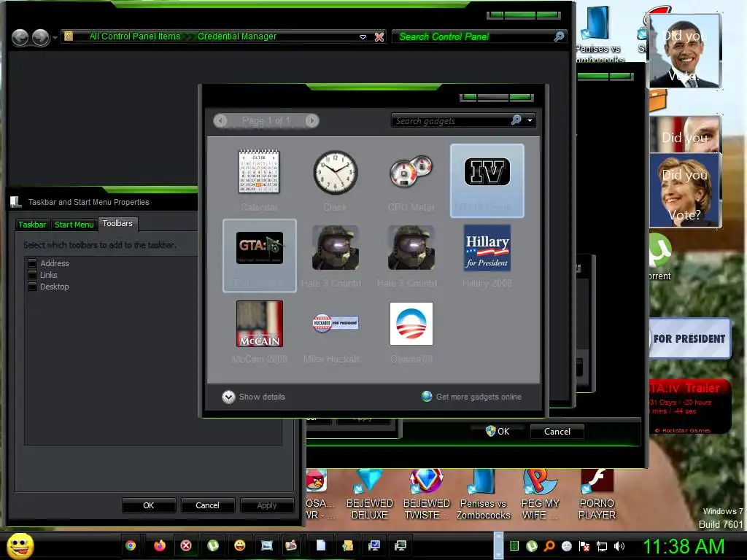Screen dimensions: 747x560
Task: Select the GTA IV logo gadget
Action: pos(487,181)
